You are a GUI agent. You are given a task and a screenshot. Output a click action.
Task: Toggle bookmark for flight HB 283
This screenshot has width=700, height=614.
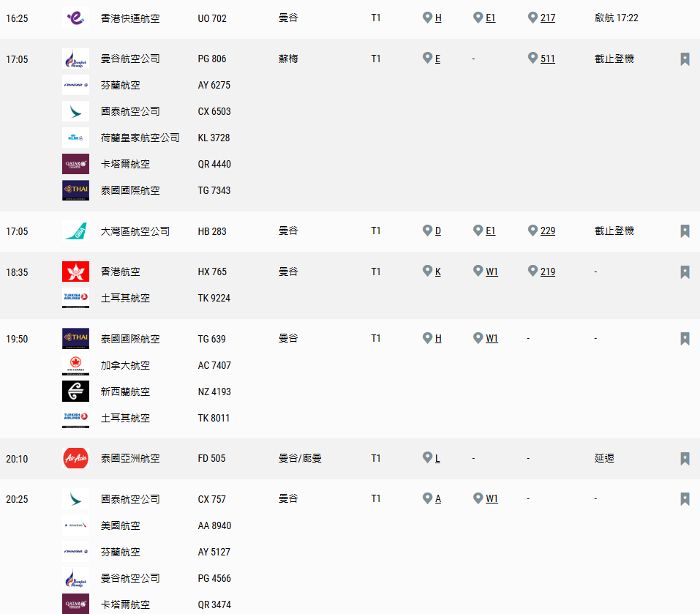point(685,231)
